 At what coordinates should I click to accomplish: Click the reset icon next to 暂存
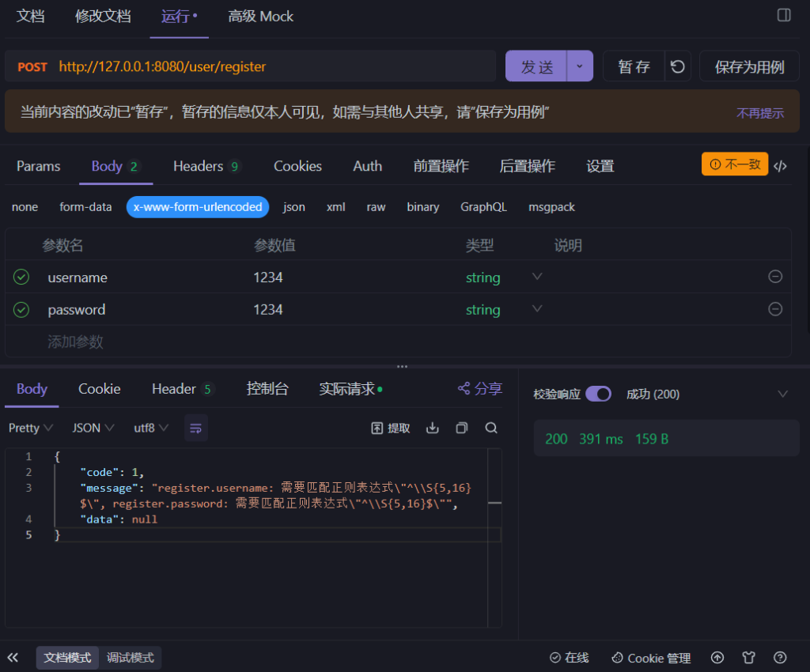pyautogui.click(x=677, y=67)
